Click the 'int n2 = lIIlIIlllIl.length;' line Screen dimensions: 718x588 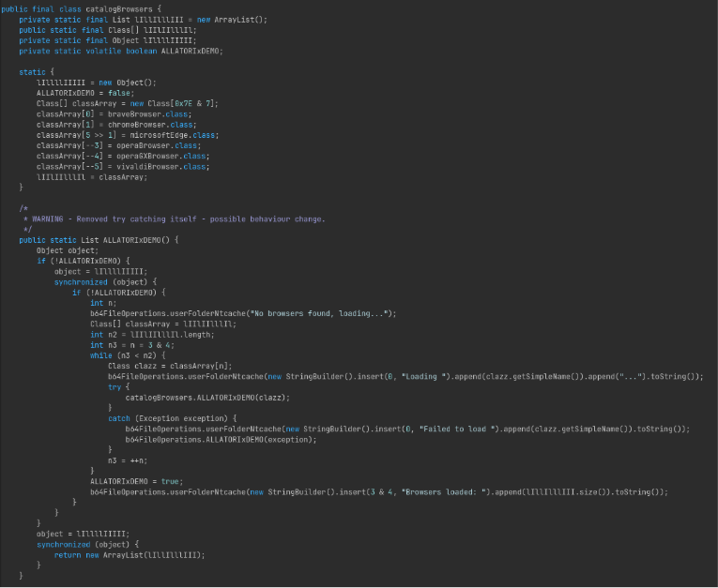tap(152, 335)
